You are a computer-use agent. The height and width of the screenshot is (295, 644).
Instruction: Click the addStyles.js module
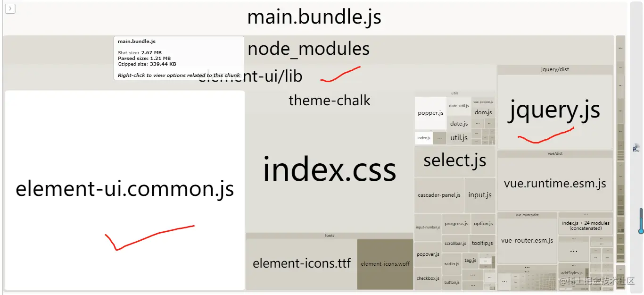coord(571,273)
